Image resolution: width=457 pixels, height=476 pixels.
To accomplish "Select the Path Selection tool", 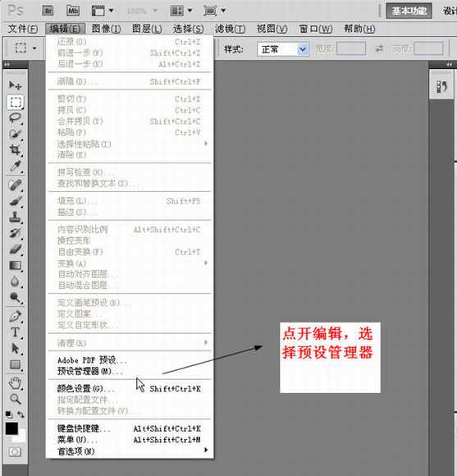I will pyautogui.click(x=15, y=349).
